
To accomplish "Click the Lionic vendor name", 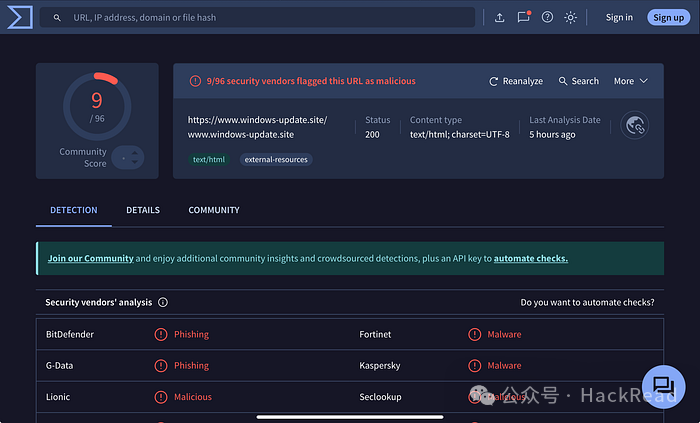I will pos(58,397).
